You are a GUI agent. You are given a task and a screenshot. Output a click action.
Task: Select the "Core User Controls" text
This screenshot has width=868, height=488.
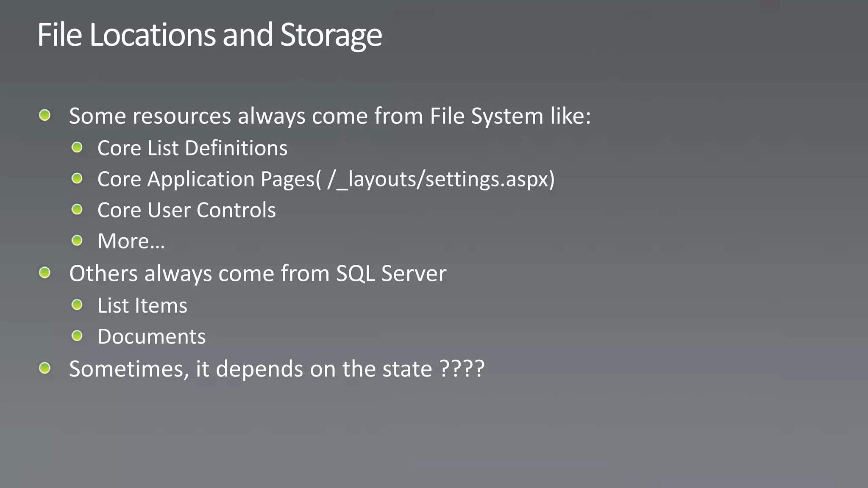[x=186, y=211]
